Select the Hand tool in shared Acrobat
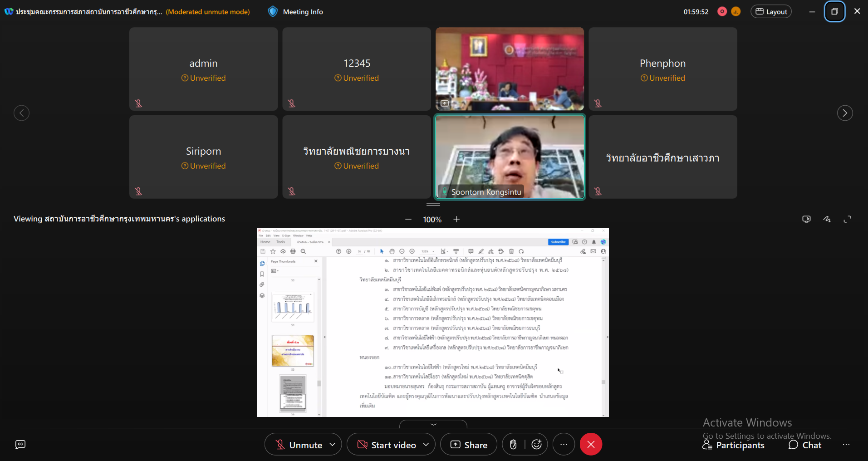 392,251
